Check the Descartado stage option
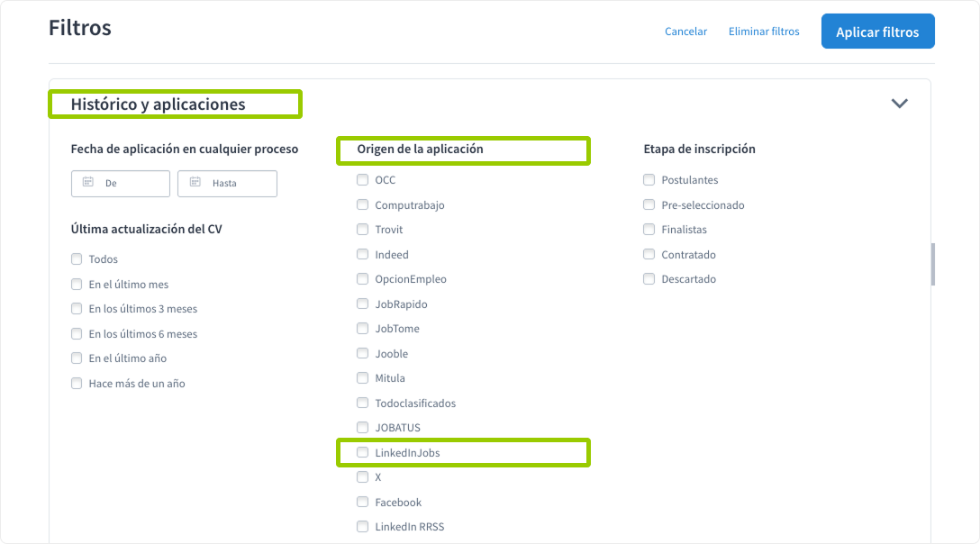 [x=649, y=279]
